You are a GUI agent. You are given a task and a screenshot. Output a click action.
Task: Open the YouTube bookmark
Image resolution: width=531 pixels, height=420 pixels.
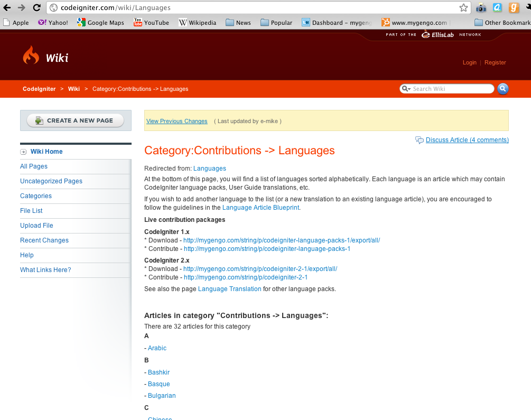(x=152, y=23)
